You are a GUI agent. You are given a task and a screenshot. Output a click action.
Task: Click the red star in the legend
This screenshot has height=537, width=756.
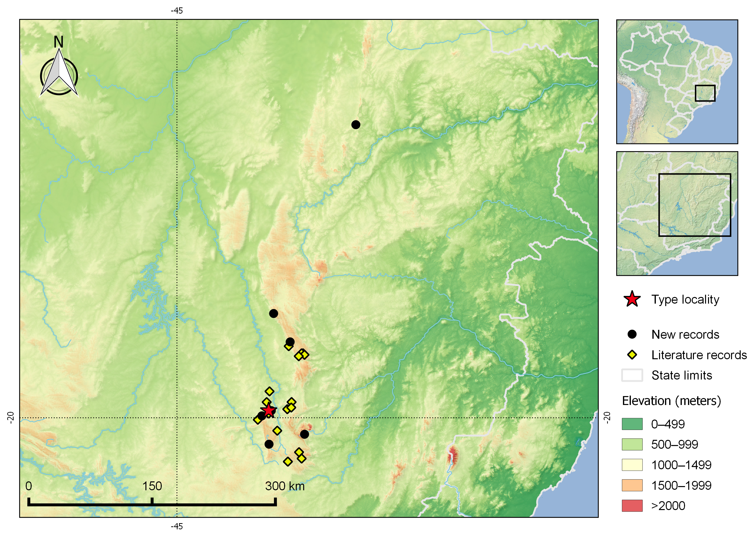(632, 299)
